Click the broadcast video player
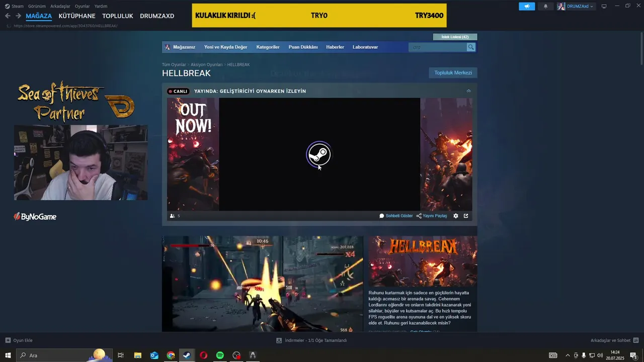Image resolution: width=644 pixels, height=362 pixels. click(319, 154)
